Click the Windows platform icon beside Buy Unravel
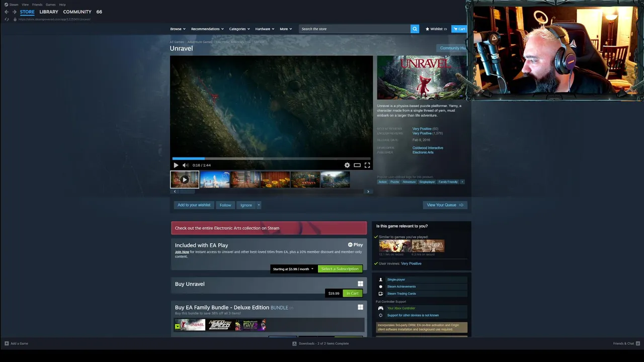The image size is (644, 362). click(360, 284)
